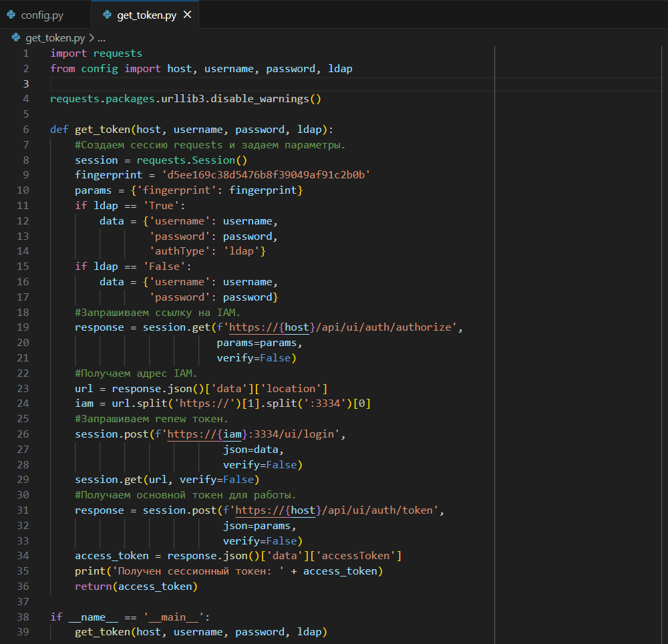Viewport: 668px width, 644px height.
Task: Click the 'False' string on line 15
Action: tap(164, 267)
